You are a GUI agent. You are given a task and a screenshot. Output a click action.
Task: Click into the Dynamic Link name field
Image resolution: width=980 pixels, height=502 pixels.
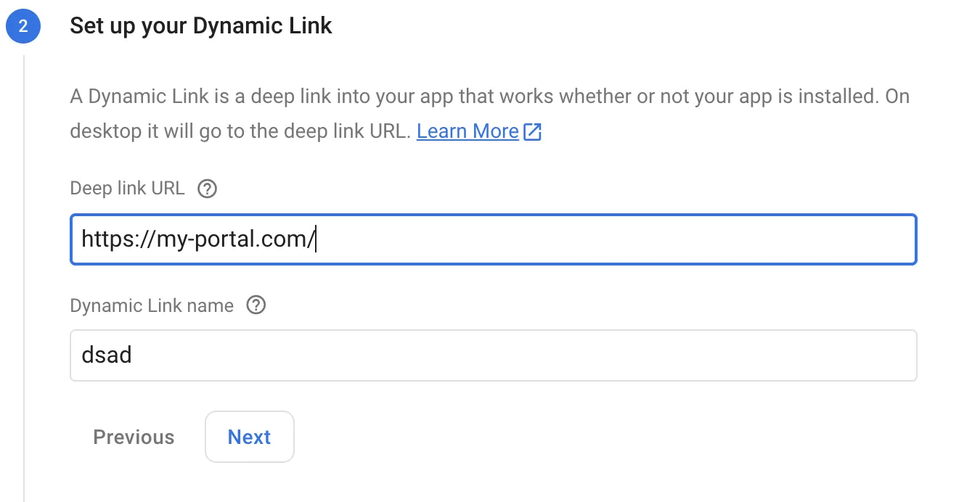494,355
